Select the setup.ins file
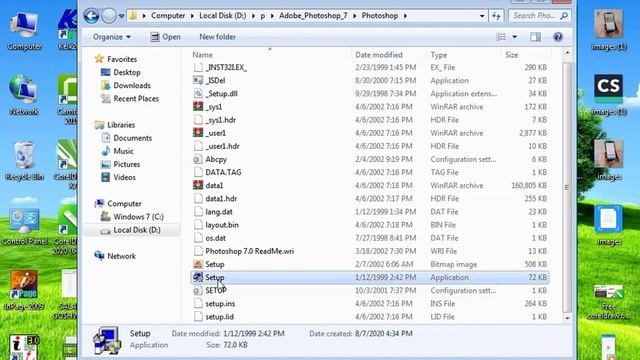This screenshot has height=360, width=640. tap(220, 304)
